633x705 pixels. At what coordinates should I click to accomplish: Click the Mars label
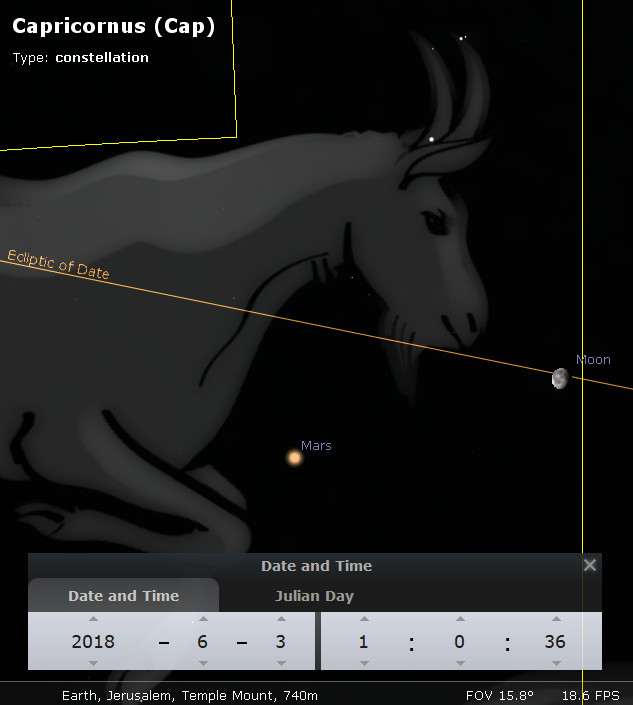(x=316, y=446)
